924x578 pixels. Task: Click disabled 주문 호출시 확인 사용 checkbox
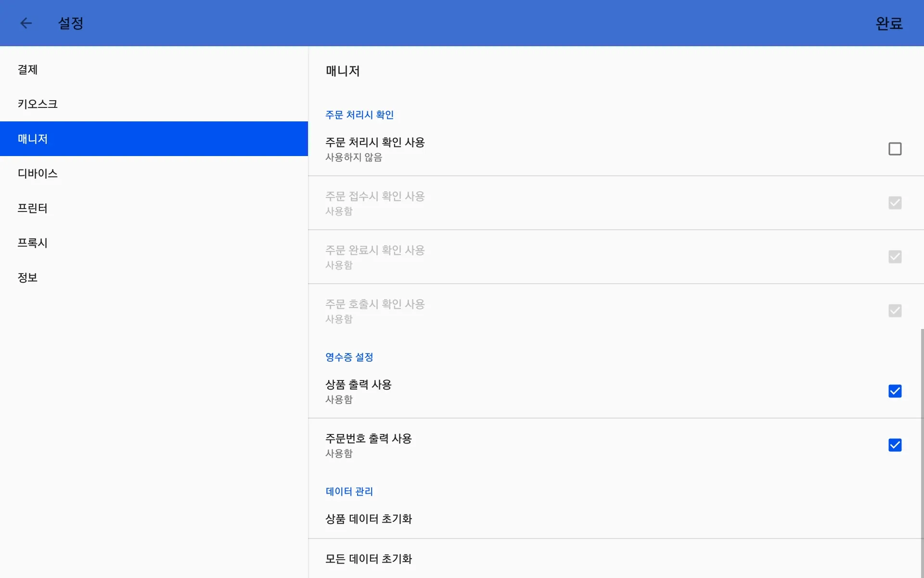[895, 311]
